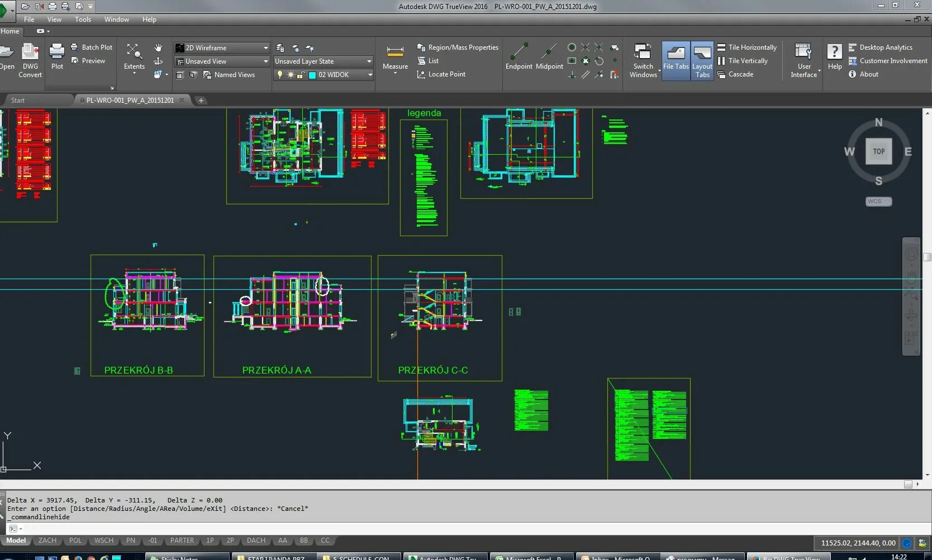Toggle the layer lightbulb on/off icon

tap(280, 75)
